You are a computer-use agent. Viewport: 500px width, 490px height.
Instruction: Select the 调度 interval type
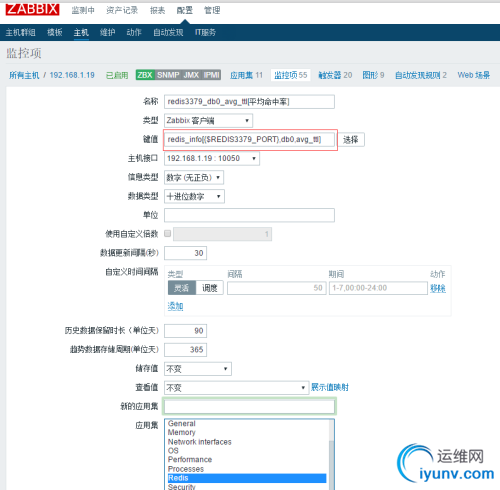tap(209, 288)
